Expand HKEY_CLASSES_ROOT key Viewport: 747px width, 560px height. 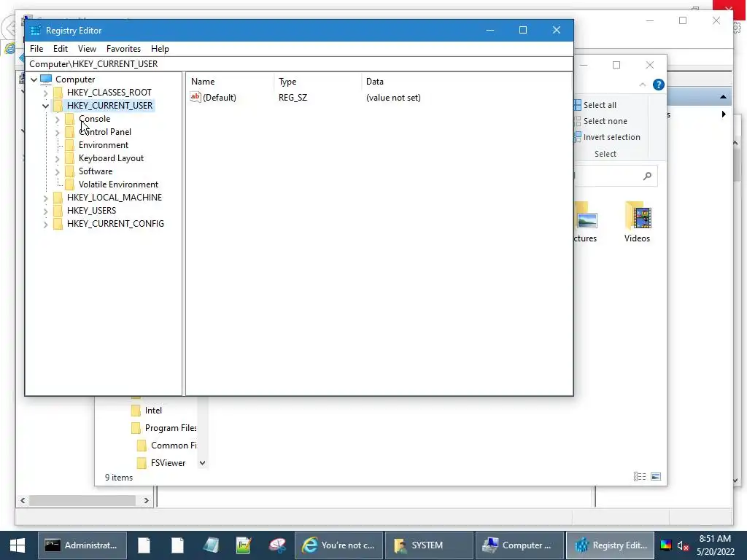(x=46, y=93)
